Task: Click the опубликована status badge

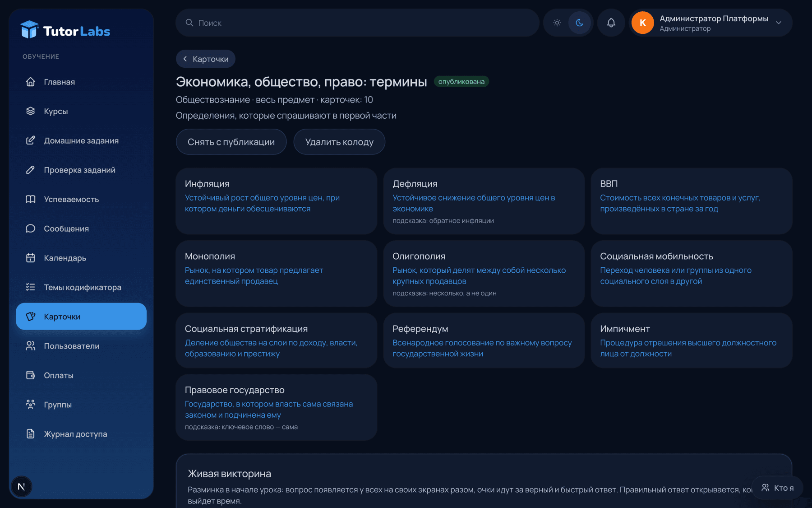Action: click(461, 81)
